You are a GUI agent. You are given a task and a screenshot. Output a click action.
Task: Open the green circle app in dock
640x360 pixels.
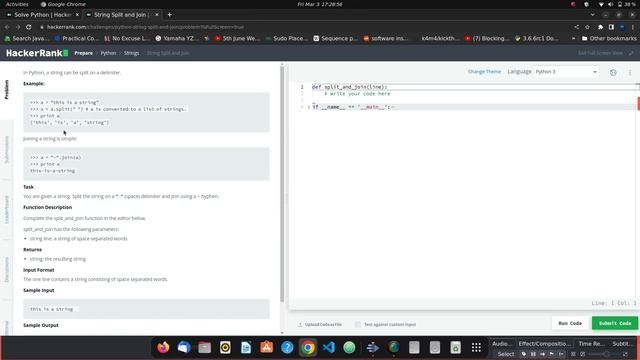(x=349, y=347)
